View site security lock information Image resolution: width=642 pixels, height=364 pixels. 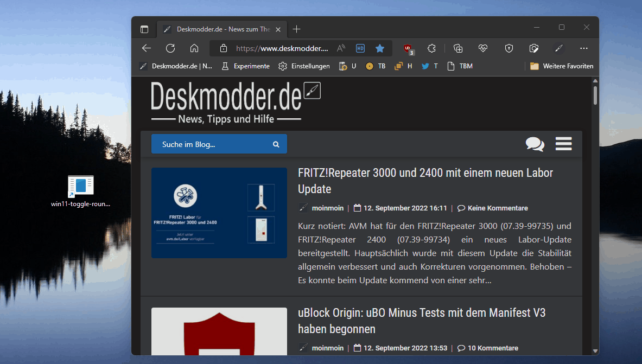(x=224, y=48)
